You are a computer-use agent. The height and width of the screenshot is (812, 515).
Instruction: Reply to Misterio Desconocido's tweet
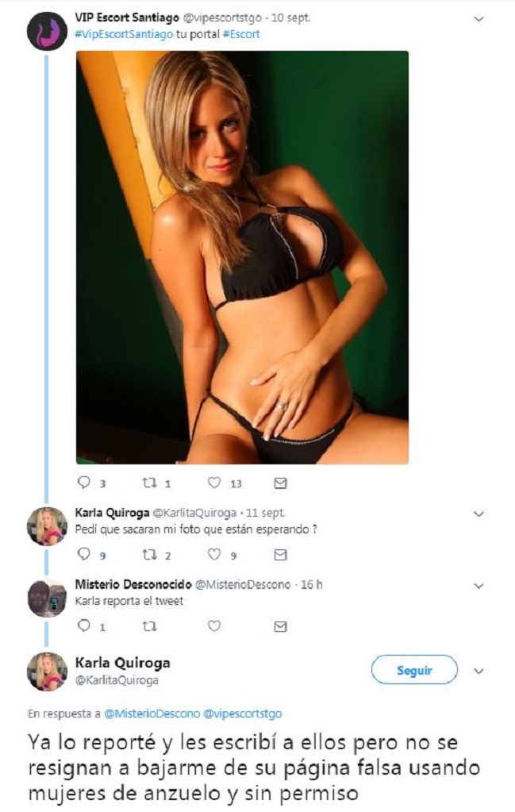[83, 626]
